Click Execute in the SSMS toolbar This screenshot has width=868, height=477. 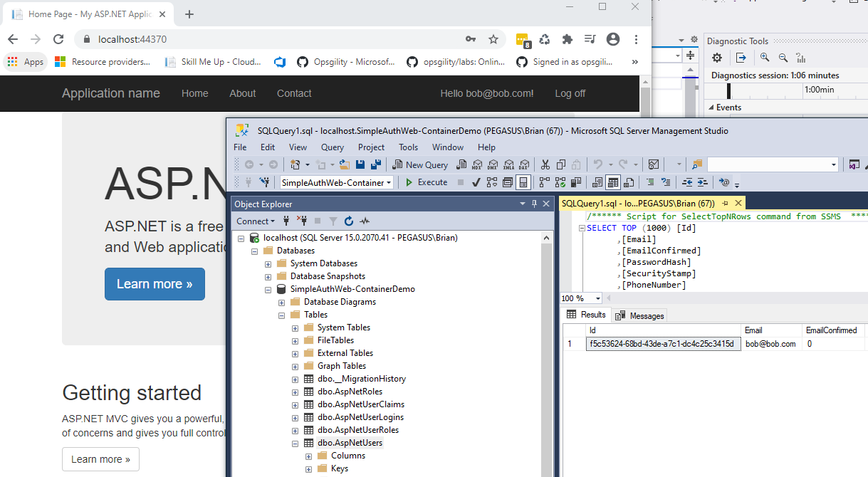click(427, 182)
